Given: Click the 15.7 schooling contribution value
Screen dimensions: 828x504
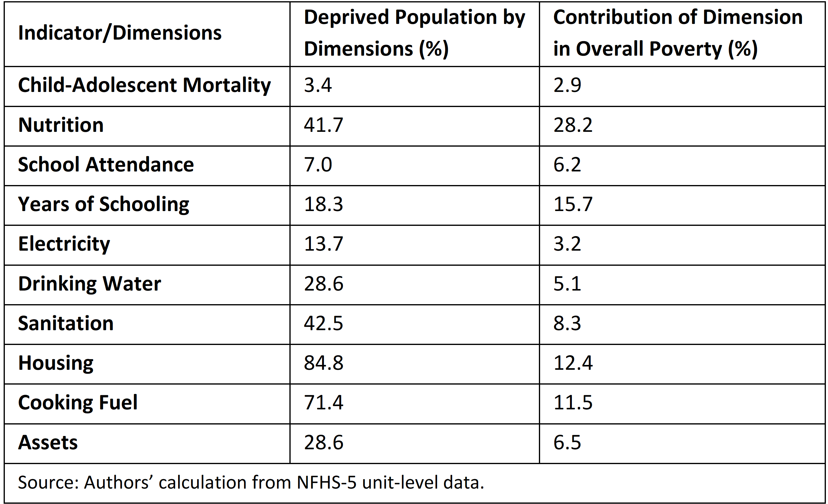Looking at the screenshot, I should click(572, 204).
